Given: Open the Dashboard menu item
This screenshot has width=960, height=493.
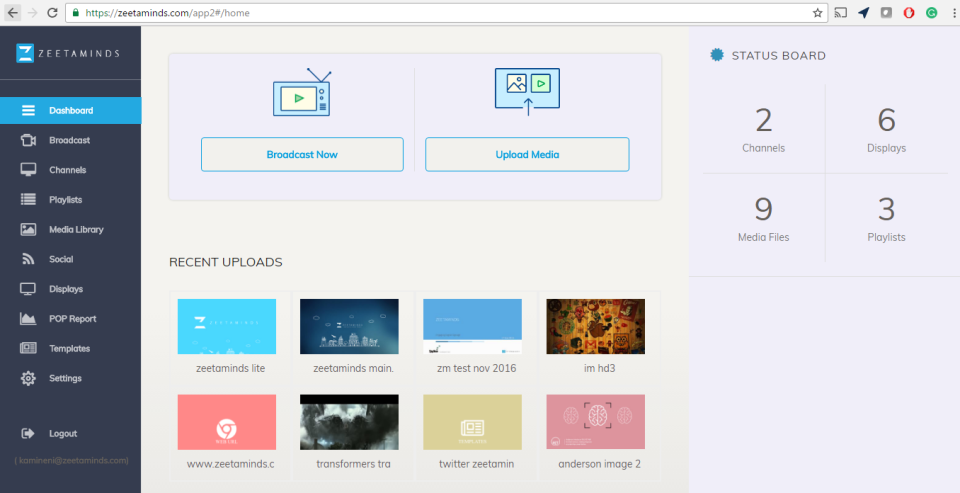Looking at the screenshot, I should (x=70, y=110).
